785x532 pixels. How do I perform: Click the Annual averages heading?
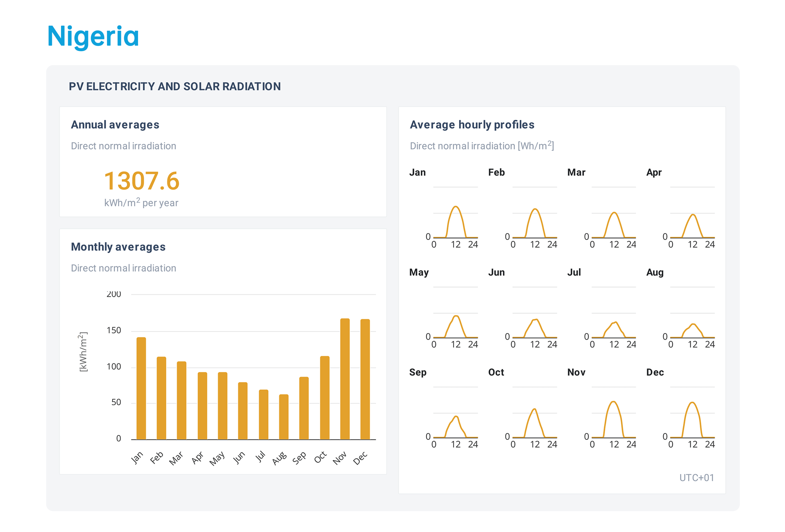click(115, 124)
